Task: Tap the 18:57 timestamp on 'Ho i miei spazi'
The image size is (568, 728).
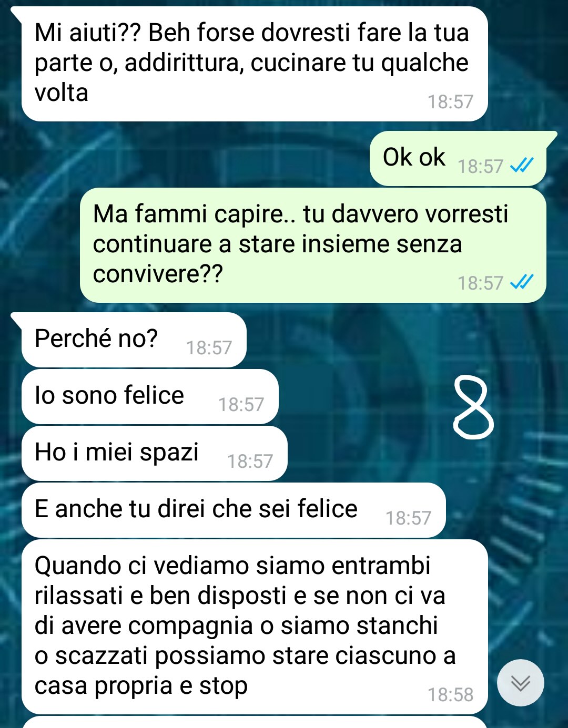Action: pyautogui.click(x=250, y=461)
